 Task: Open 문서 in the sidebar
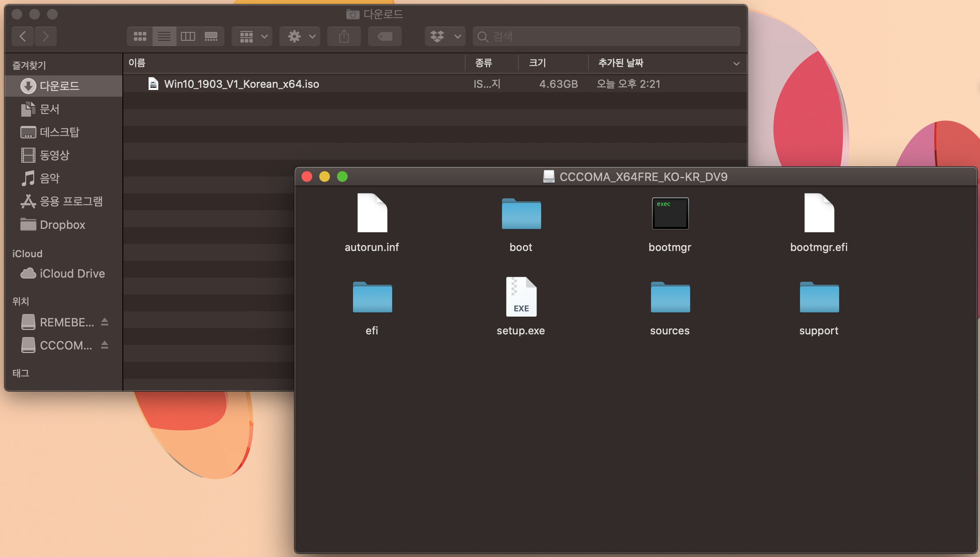[63, 109]
